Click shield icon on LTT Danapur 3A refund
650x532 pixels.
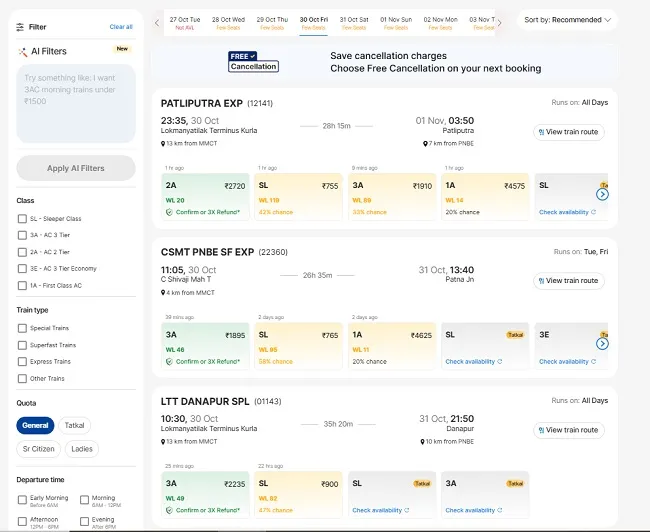[x=169, y=510]
